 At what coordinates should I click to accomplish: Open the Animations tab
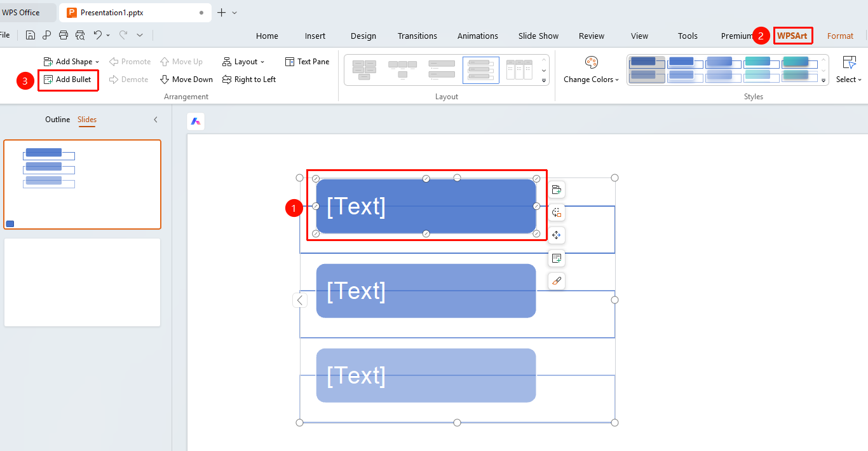tap(478, 36)
